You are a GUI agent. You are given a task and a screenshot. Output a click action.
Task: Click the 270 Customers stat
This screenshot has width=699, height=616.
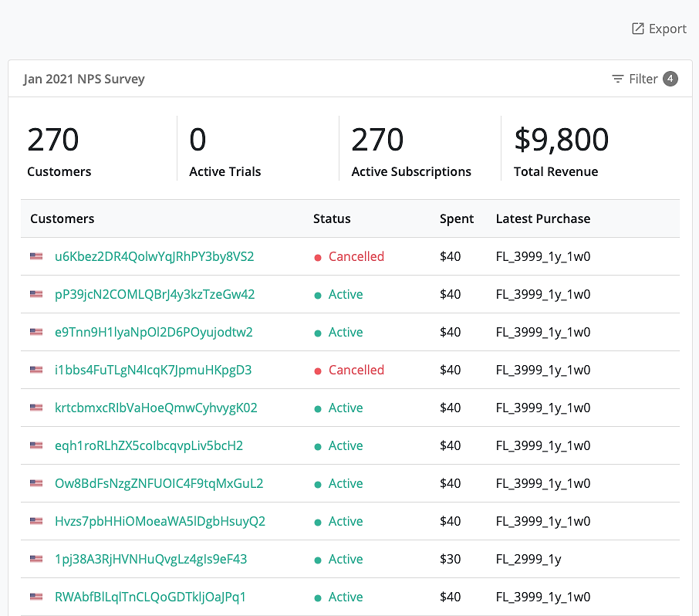[x=59, y=151]
